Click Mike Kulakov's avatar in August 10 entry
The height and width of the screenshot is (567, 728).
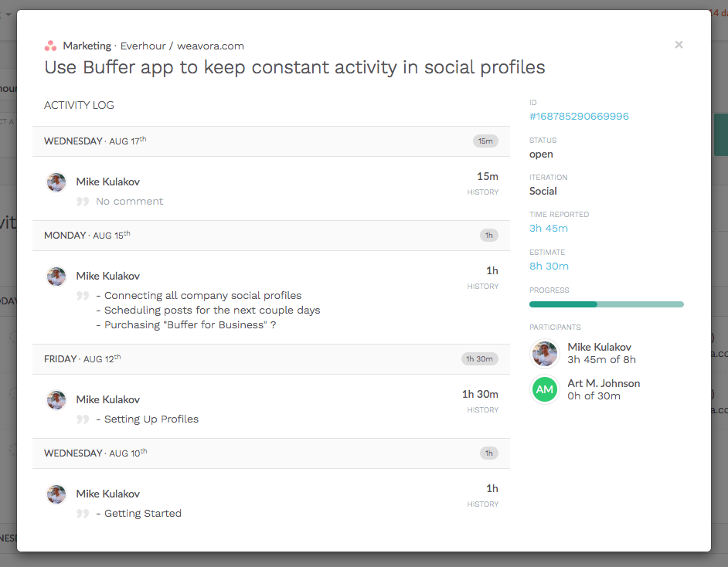pyautogui.click(x=56, y=494)
